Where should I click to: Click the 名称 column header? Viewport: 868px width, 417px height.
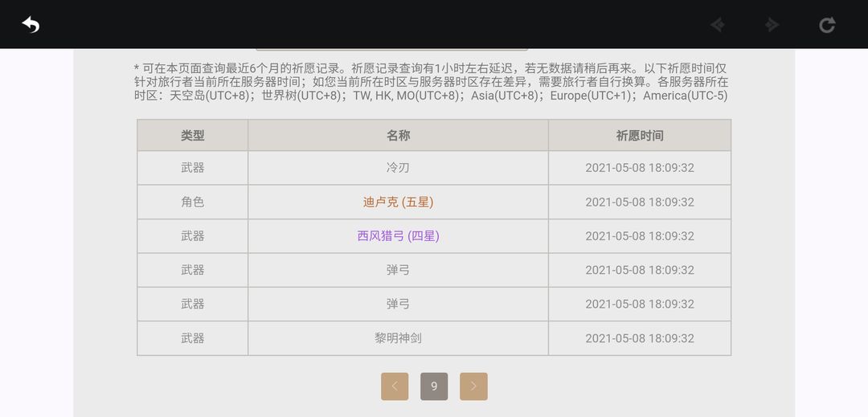pos(398,136)
